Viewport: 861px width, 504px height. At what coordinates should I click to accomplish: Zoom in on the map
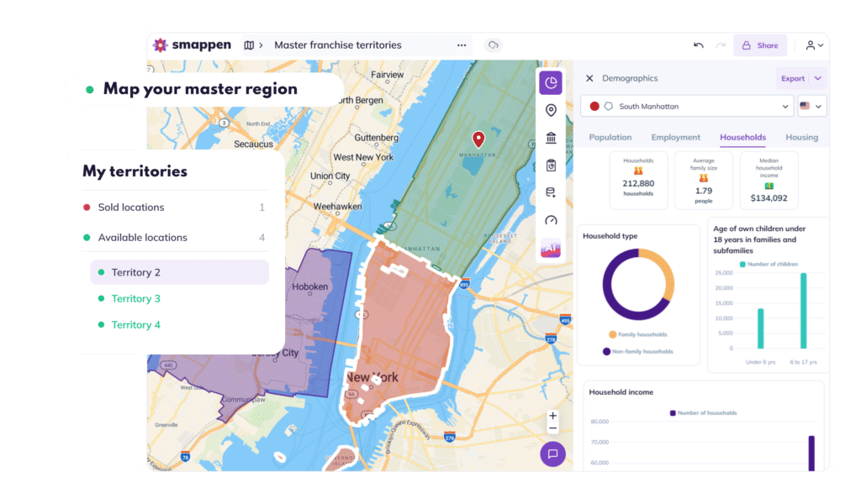(x=553, y=416)
